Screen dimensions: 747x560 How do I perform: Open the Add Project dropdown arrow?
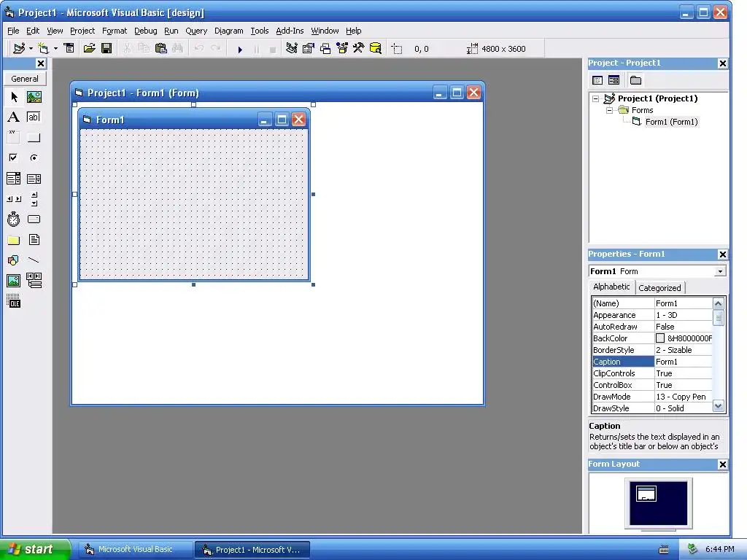[x=31, y=49]
